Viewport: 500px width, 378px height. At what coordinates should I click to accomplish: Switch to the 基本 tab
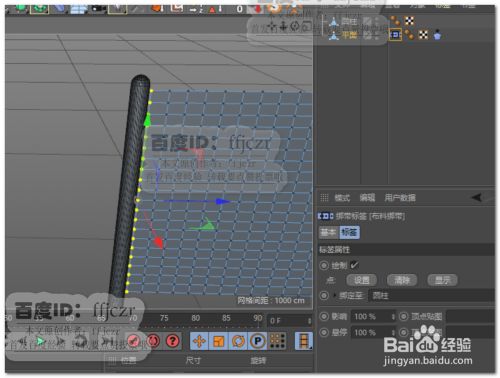point(329,232)
